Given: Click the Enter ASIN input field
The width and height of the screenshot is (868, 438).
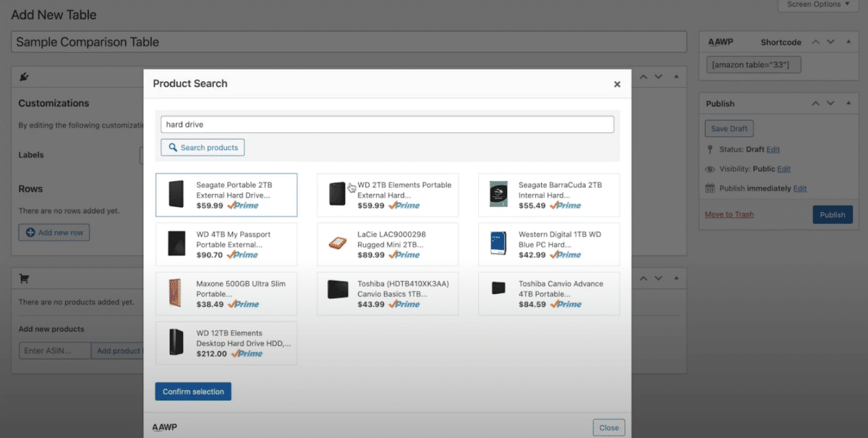Looking at the screenshot, I should (55, 350).
